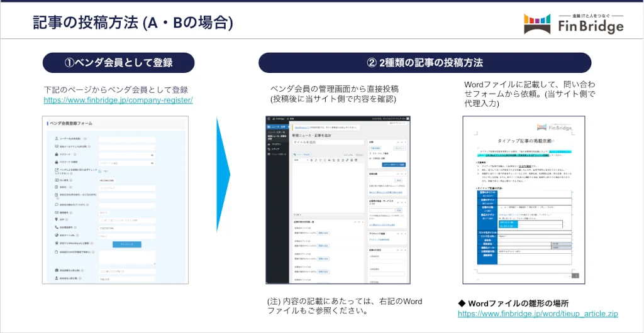Open the tieup_article.zip download link

click(537, 314)
